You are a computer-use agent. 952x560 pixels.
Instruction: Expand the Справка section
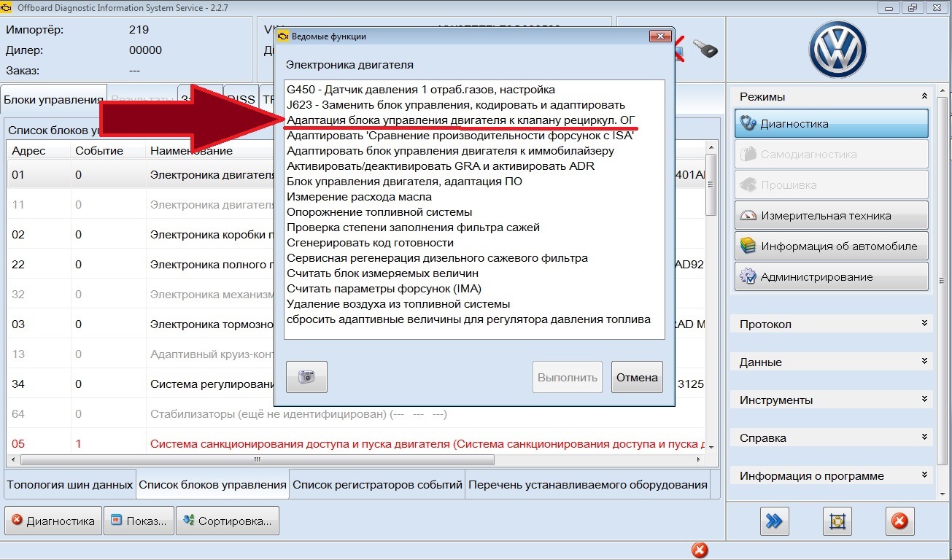pyautogui.click(x=924, y=437)
